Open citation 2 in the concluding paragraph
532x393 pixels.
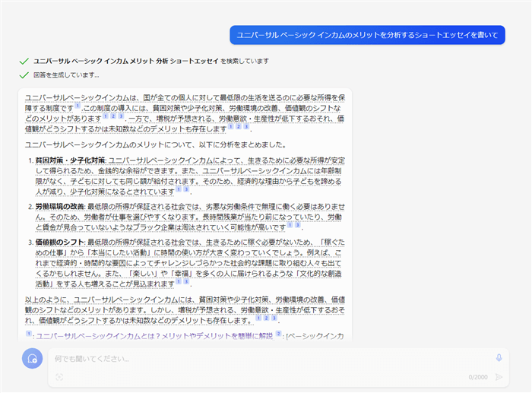(x=266, y=318)
